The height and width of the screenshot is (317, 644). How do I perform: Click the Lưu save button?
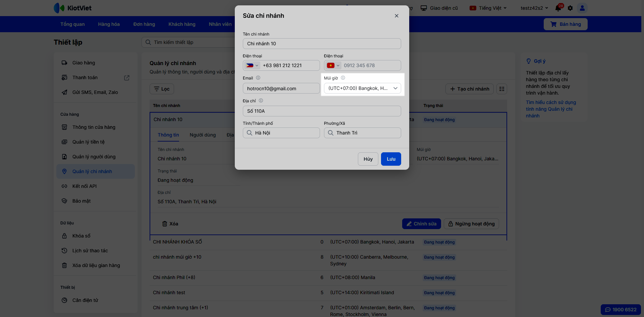tap(391, 159)
